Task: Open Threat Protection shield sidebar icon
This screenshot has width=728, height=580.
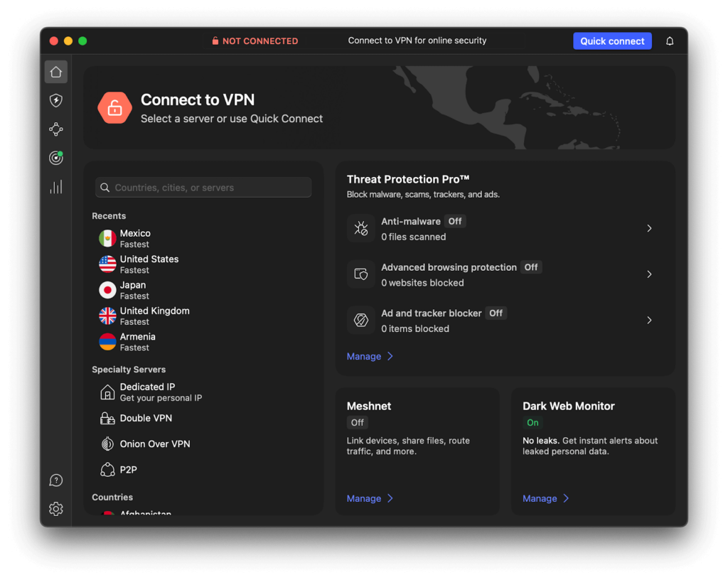Action: [x=55, y=100]
